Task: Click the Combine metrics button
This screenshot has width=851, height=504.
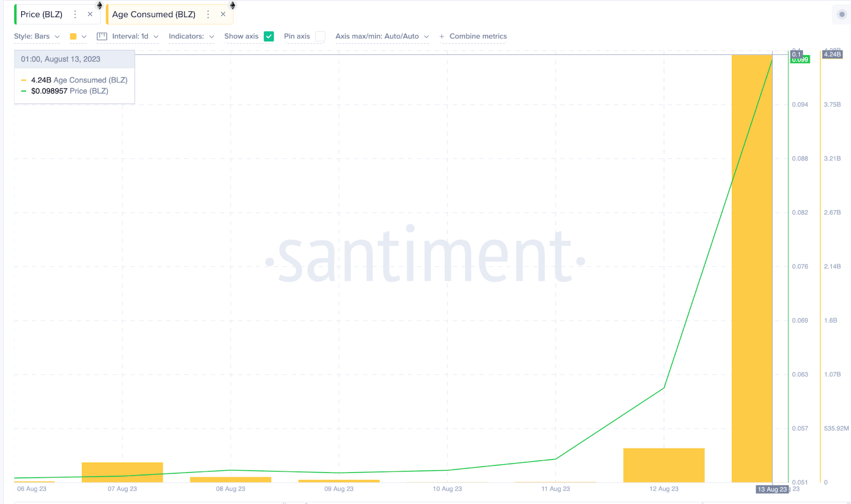Action: [478, 36]
